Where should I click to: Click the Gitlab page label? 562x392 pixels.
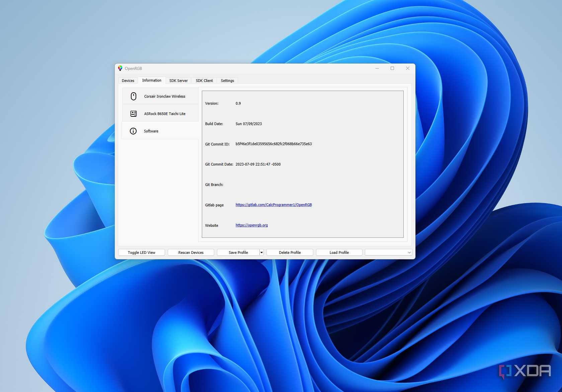[x=215, y=205]
